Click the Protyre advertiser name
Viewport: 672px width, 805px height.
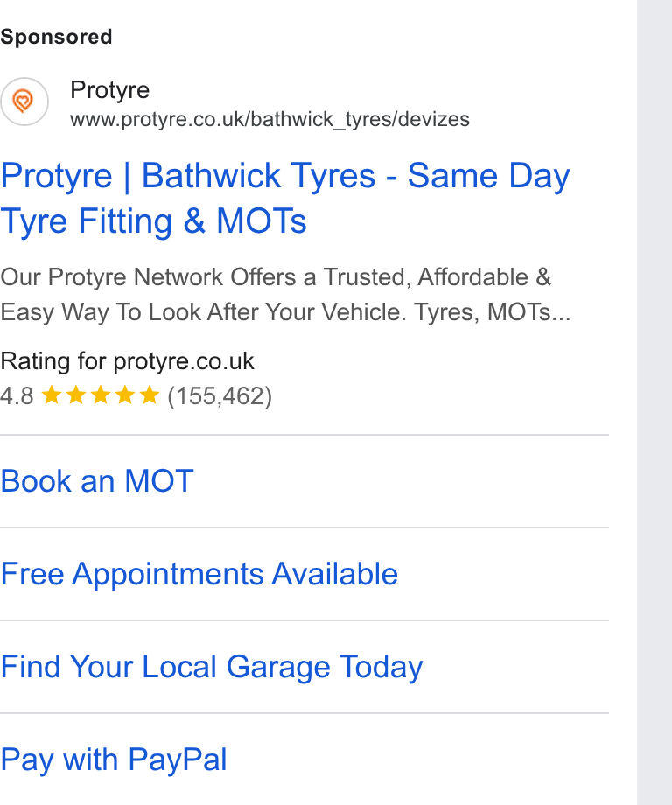(x=110, y=90)
